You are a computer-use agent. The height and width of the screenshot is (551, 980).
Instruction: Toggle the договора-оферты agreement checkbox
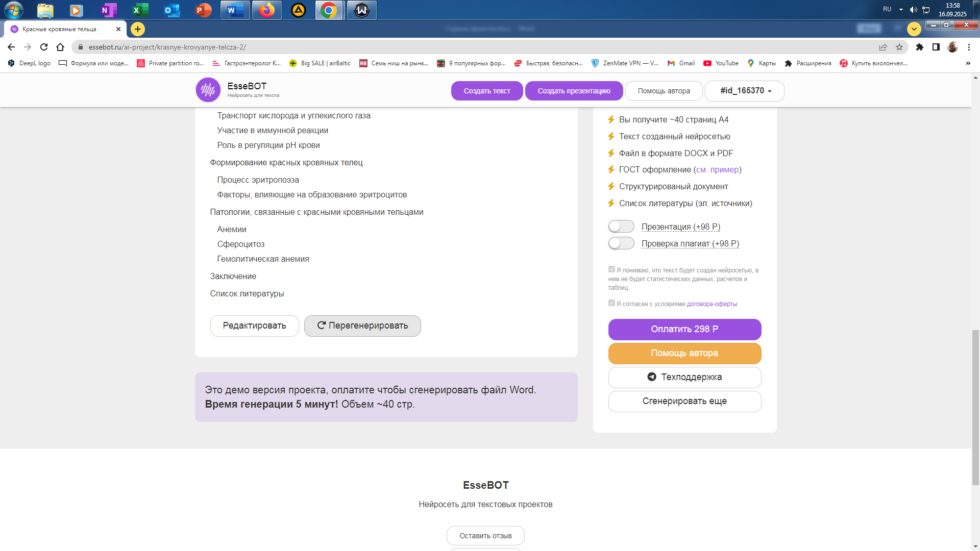pyautogui.click(x=611, y=303)
